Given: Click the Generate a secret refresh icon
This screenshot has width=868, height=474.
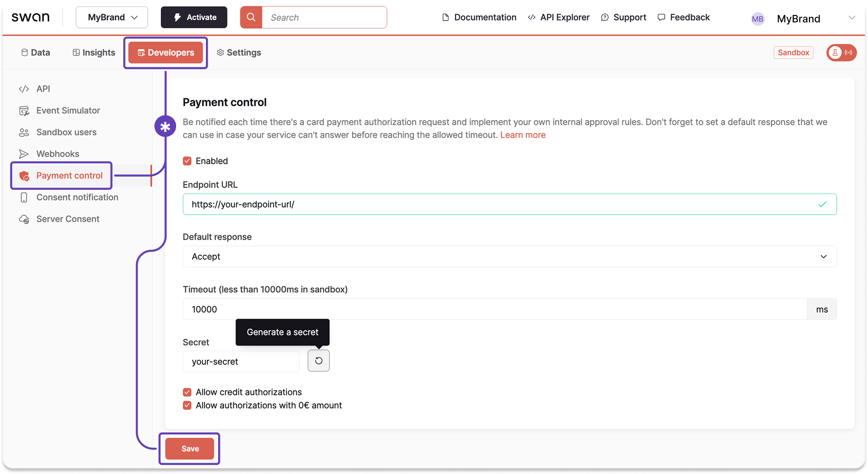Looking at the screenshot, I should click(318, 361).
